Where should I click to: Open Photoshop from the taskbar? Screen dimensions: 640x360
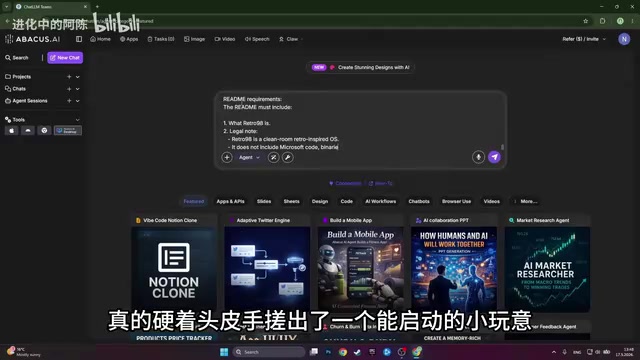pos(328,352)
